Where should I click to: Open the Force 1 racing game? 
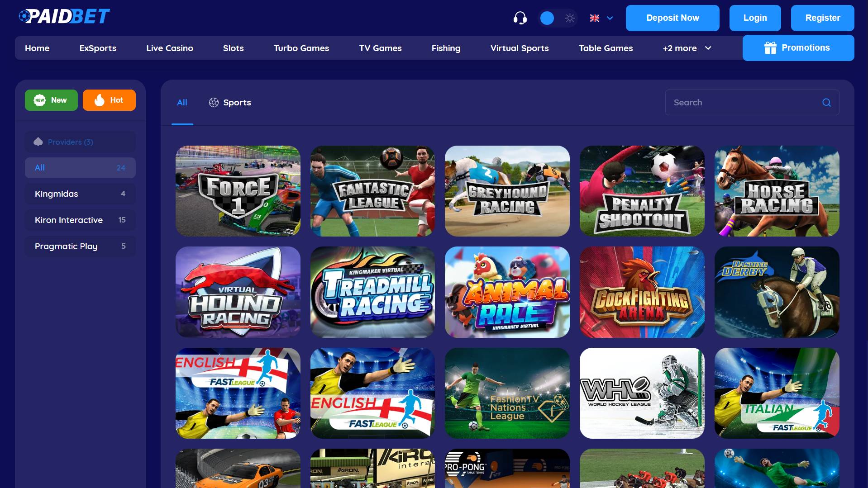click(x=238, y=191)
